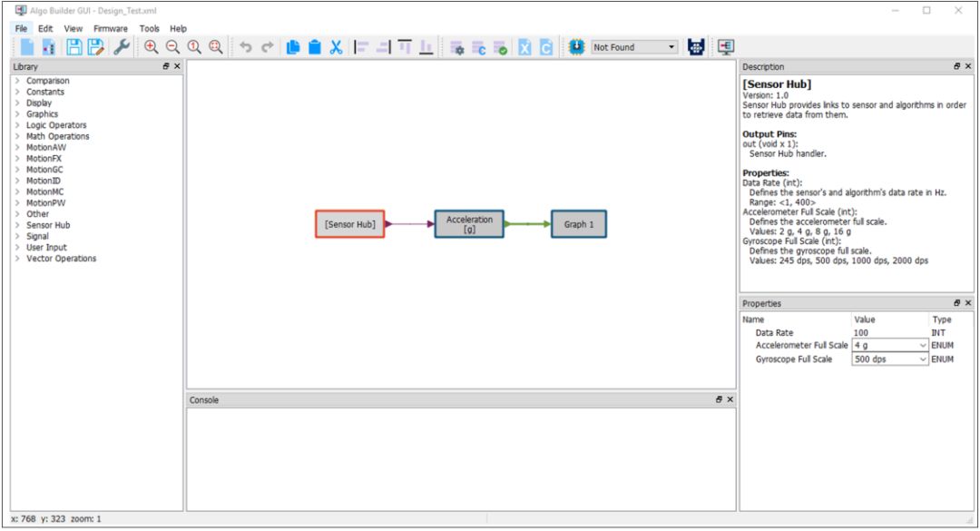Reset the zoom to 1:1
Viewport: 980px width, 531px height.
tap(194, 47)
